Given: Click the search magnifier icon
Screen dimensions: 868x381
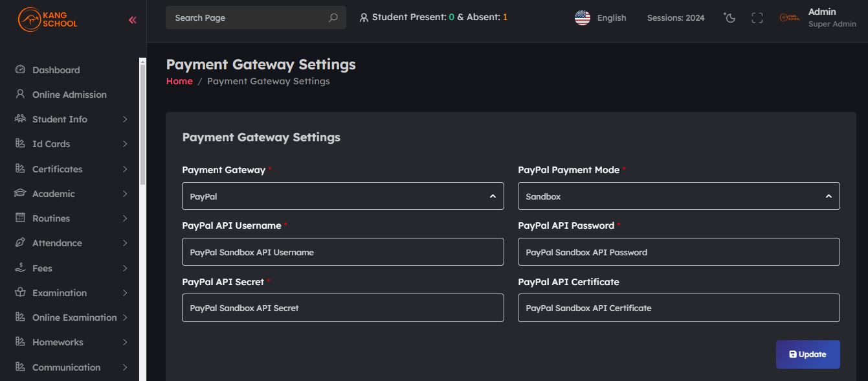Looking at the screenshot, I should [x=333, y=17].
